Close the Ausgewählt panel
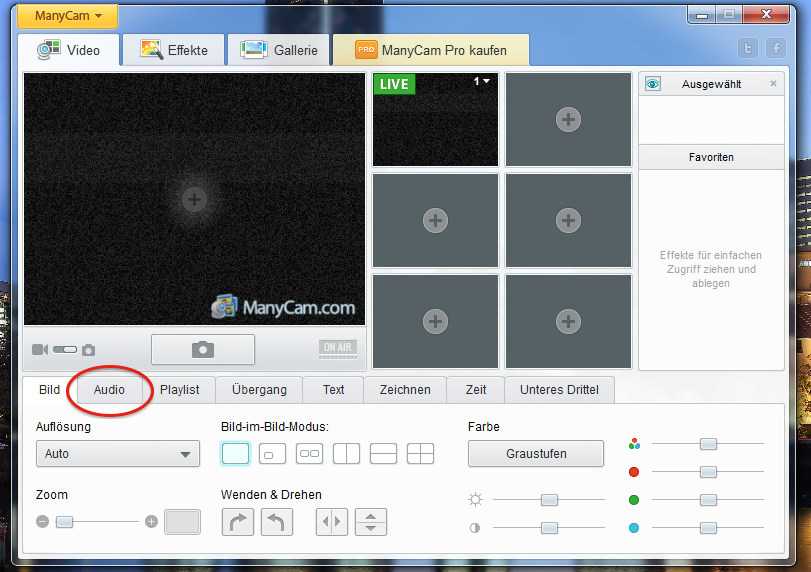 click(x=773, y=83)
